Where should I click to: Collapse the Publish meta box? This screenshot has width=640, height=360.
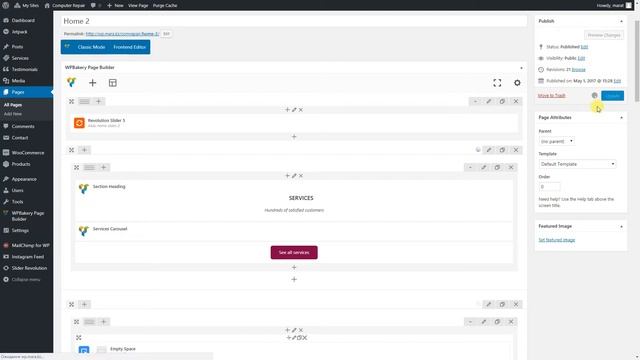(x=621, y=21)
